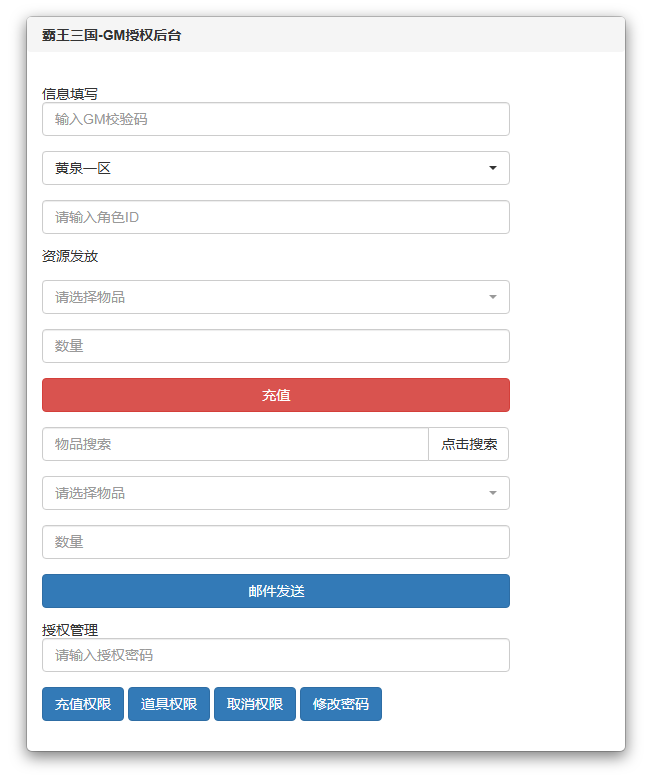Click the 霸王三国-GM授权后台 header title

tap(111, 35)
